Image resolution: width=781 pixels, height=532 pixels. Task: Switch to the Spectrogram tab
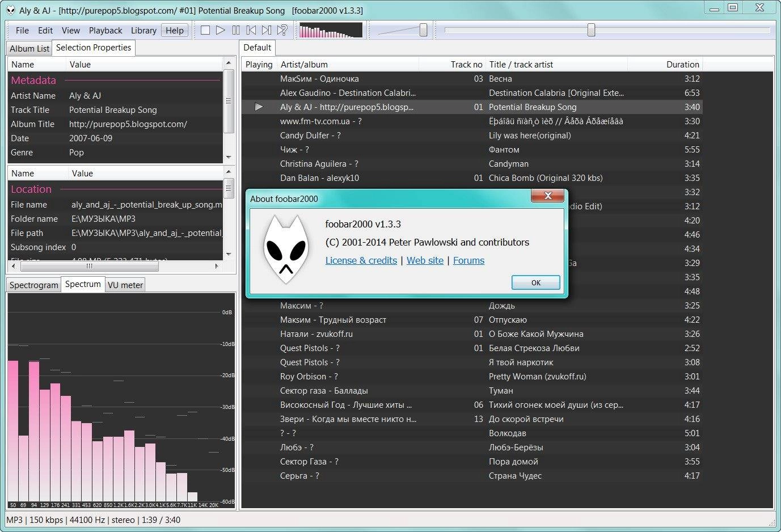click(x=34, y=285)
